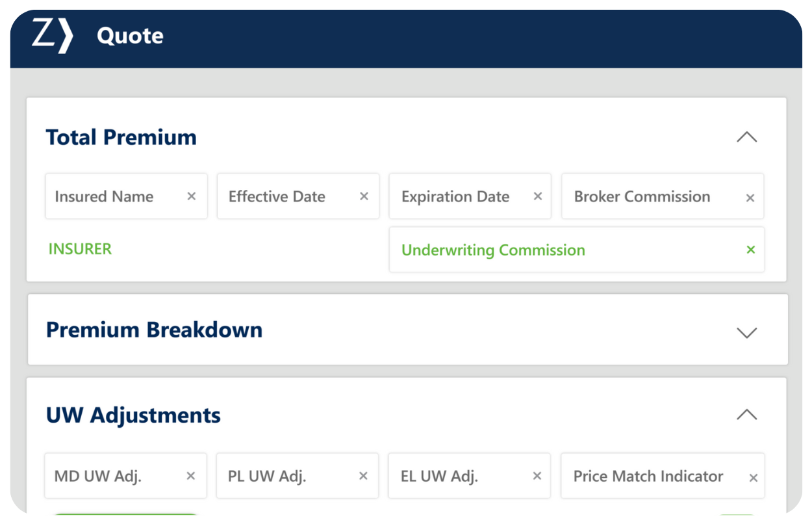Select the Underwriting Commission field
This screenshot has width=812, height=526.
click(x=493, y=250)
